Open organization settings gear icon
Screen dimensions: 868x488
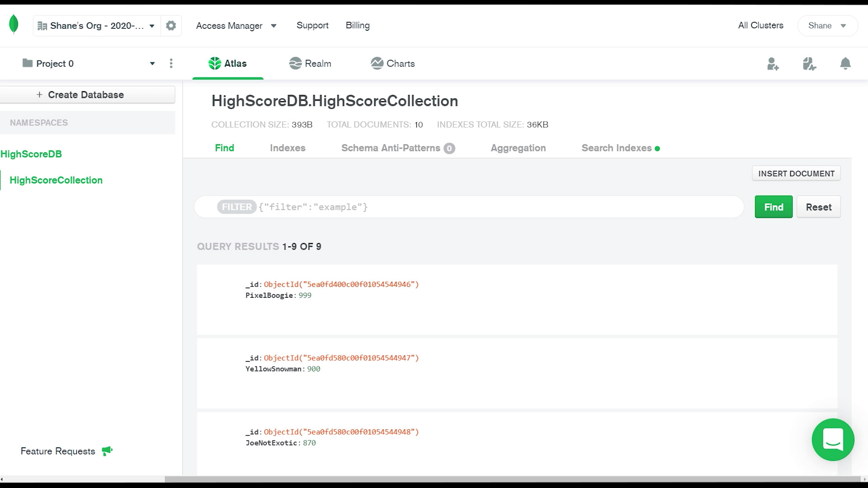point(171,26)
